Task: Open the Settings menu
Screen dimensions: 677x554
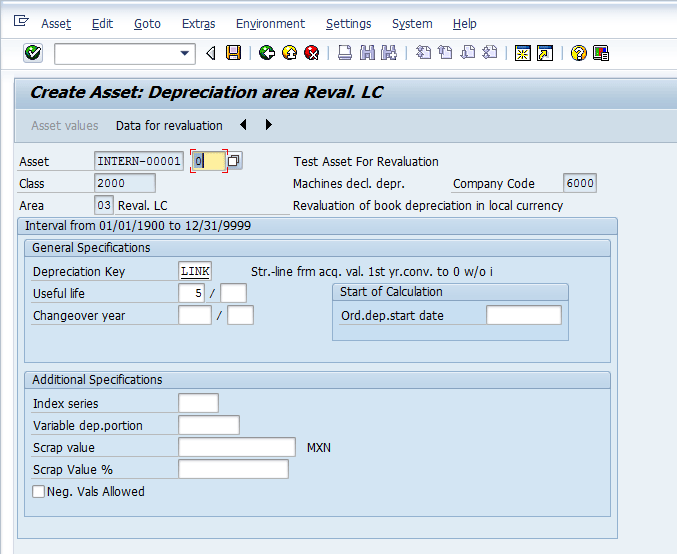Action: pos(348,23)
